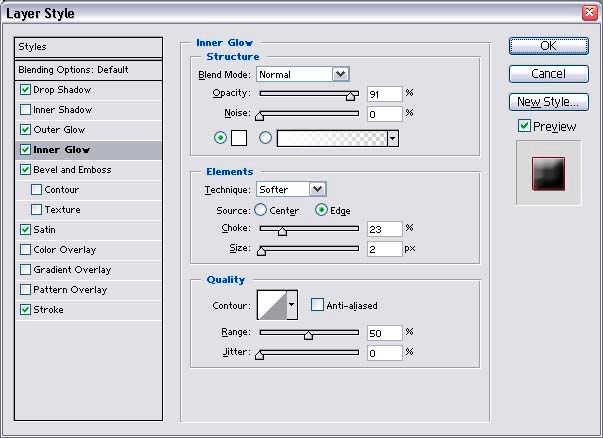Viewport: 603px width, 438px height.
Task: Select the Satin style entry
Action: click(44, 230)
